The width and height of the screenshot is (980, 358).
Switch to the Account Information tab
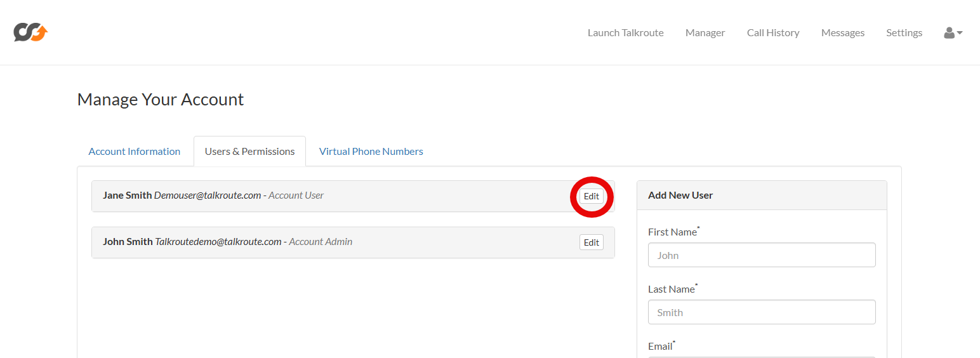(135, 152)
